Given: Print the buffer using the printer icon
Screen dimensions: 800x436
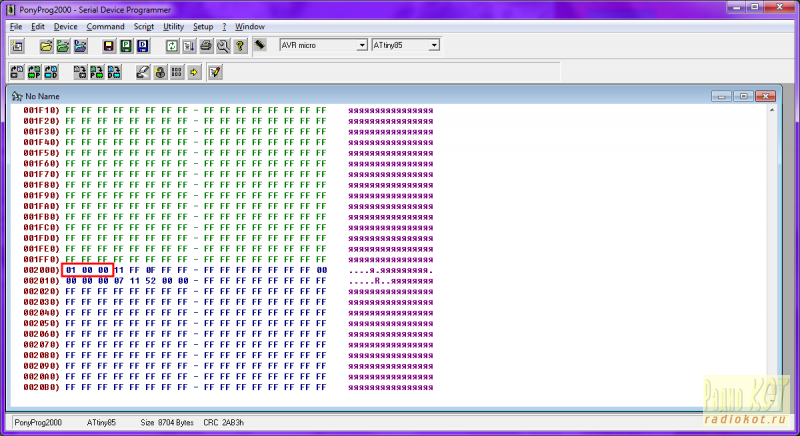Looking at the screenshot, I should [206, 46].
